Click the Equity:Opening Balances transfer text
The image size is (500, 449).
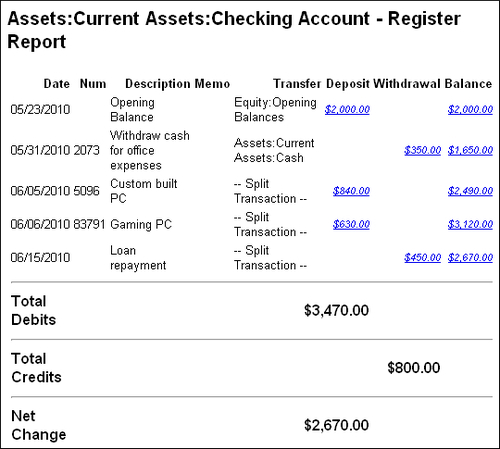[x=275, y=110]
